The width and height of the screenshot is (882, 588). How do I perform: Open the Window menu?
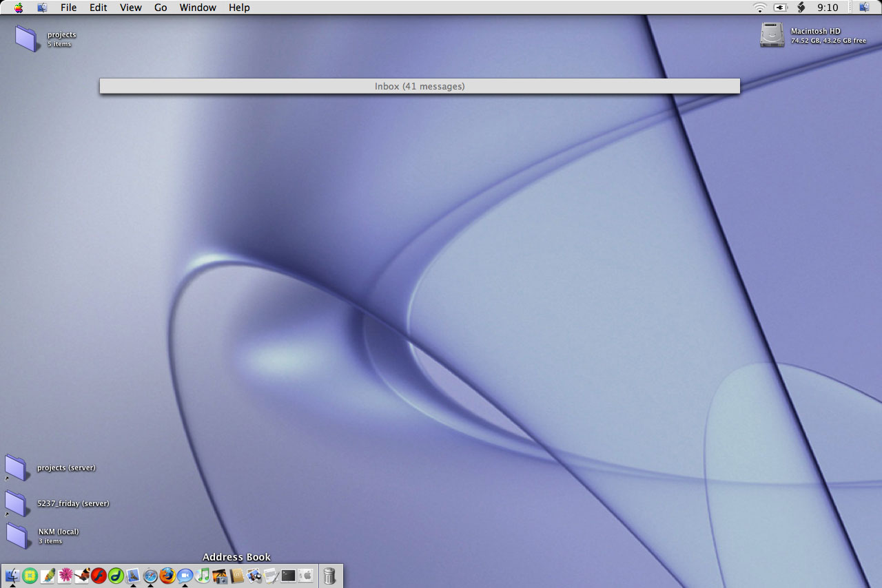point(198,8)
